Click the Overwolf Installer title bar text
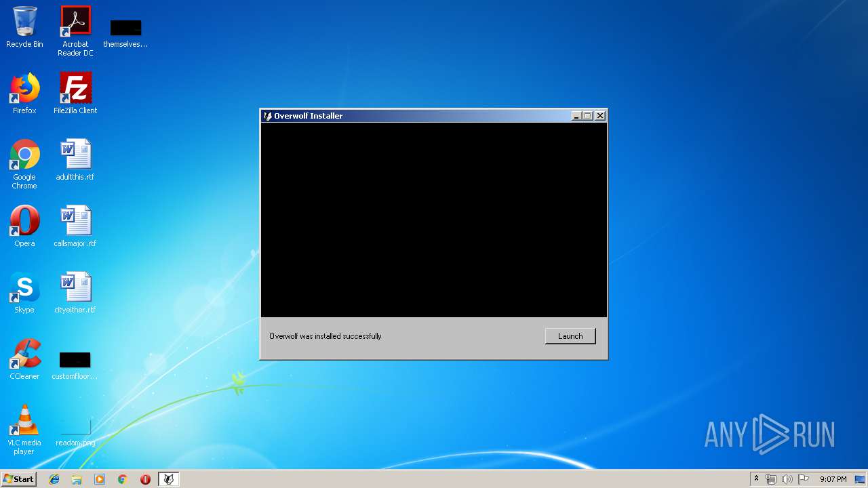The height and width of the screenshot is (488, 868). click(309, 116)
